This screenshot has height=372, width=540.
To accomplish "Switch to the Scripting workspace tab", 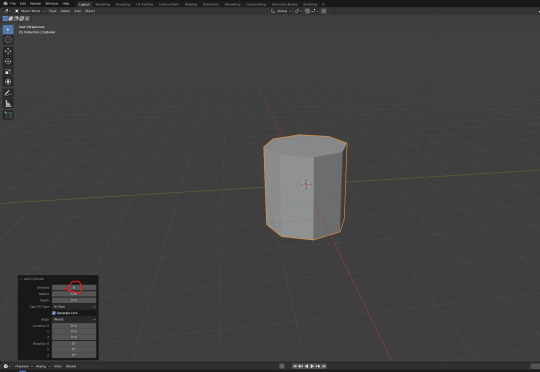I will click(310, 4).
